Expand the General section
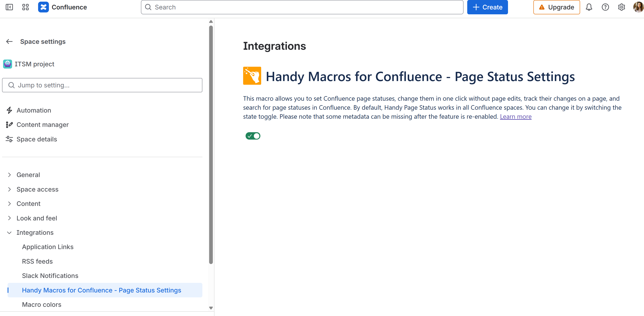This screenshot has height=316, width=644. coord(9,175)
